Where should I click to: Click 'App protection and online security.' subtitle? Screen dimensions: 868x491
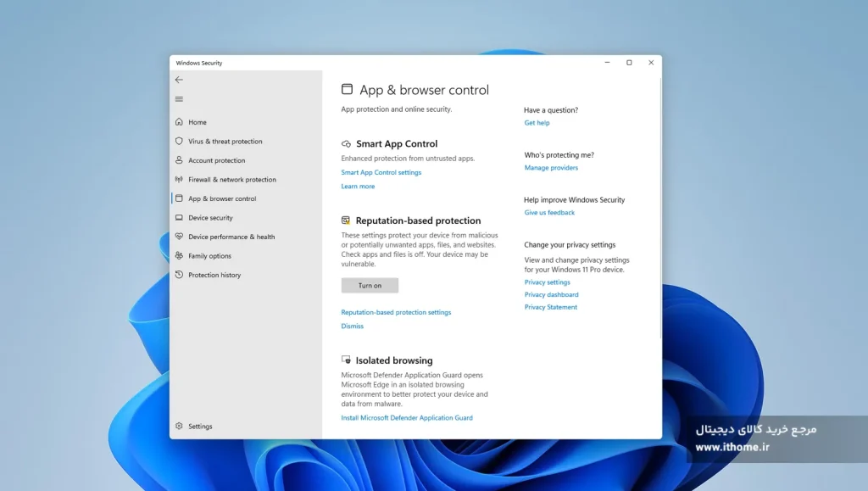pos(397,109)
